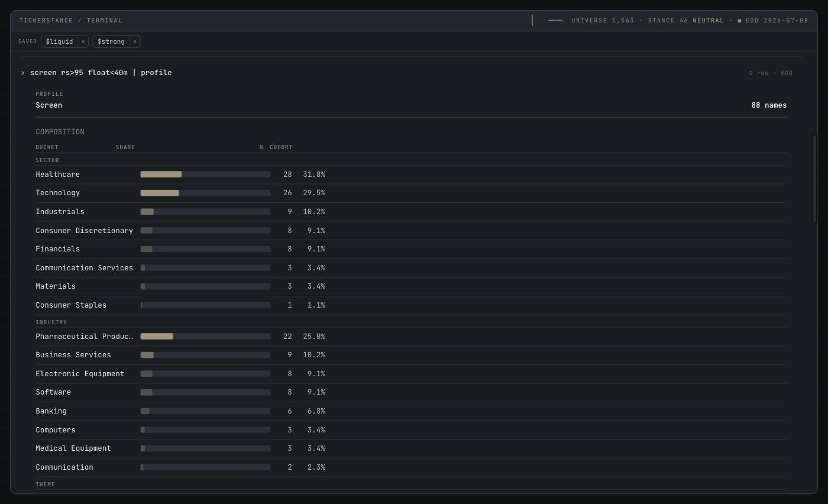Select the Banking industry row
This screenshot has width=828, height=504.
click(411, 411)
